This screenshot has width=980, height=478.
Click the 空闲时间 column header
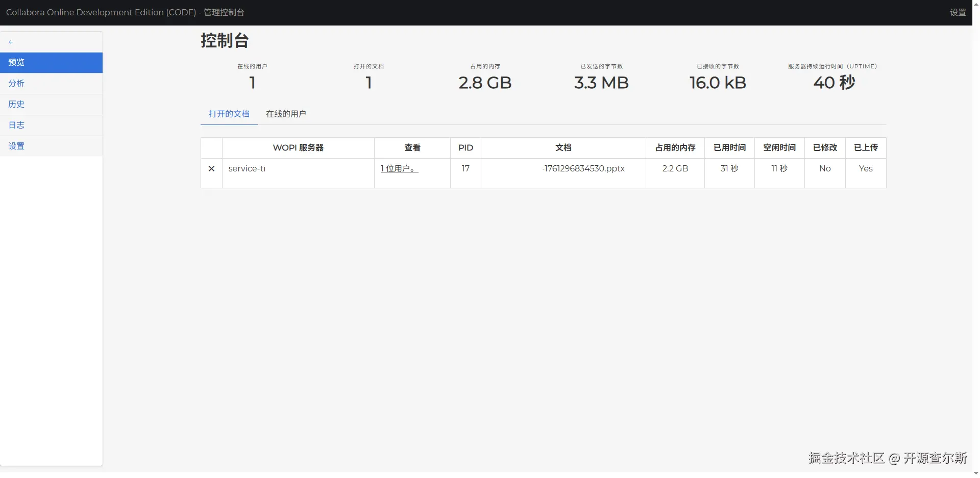click(779, 147)
